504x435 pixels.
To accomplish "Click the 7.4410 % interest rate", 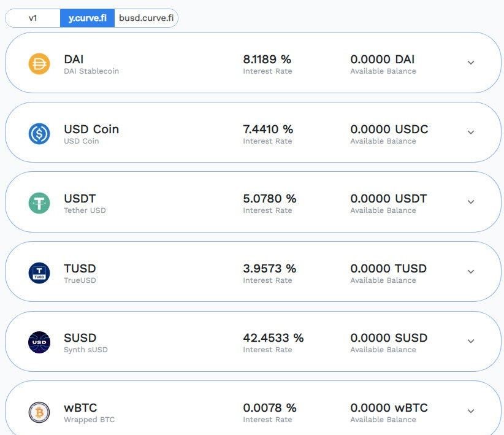I will [268, 129].
